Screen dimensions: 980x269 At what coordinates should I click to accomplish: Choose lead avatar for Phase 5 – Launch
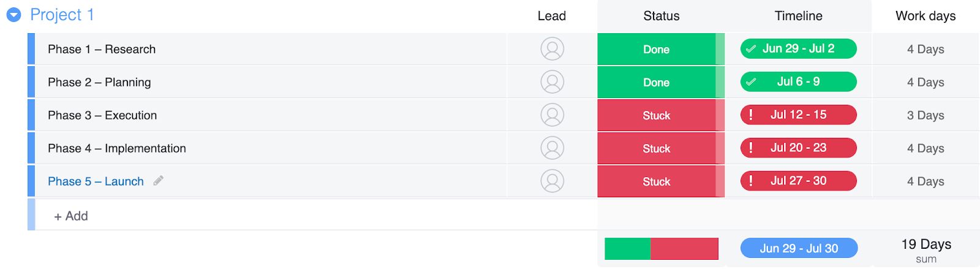552,181
